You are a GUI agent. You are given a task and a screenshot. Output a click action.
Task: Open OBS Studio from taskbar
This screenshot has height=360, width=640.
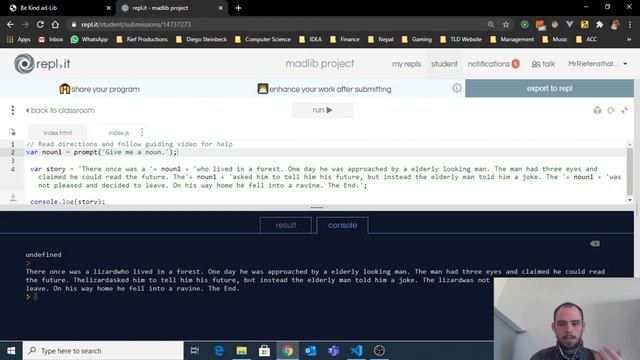point(379,351)
